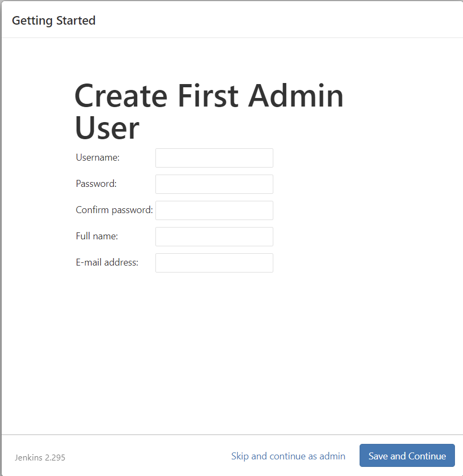
Task: Activate the Full name input box
Action: [214, 237]
